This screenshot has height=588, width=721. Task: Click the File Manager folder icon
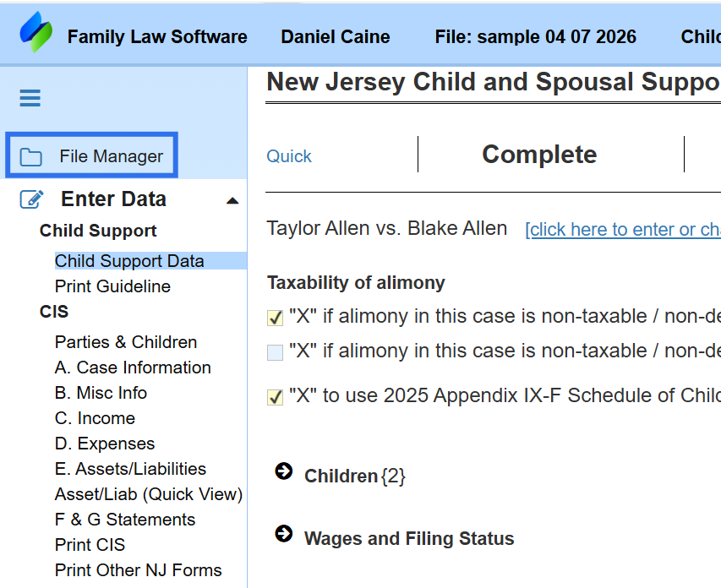point(31,156)
